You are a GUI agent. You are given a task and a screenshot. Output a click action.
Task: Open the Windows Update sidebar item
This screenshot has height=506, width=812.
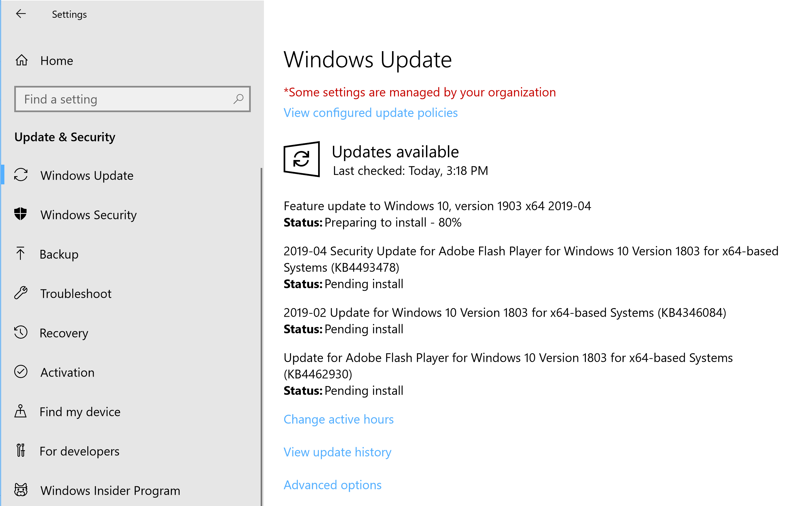tap(87, 175)
